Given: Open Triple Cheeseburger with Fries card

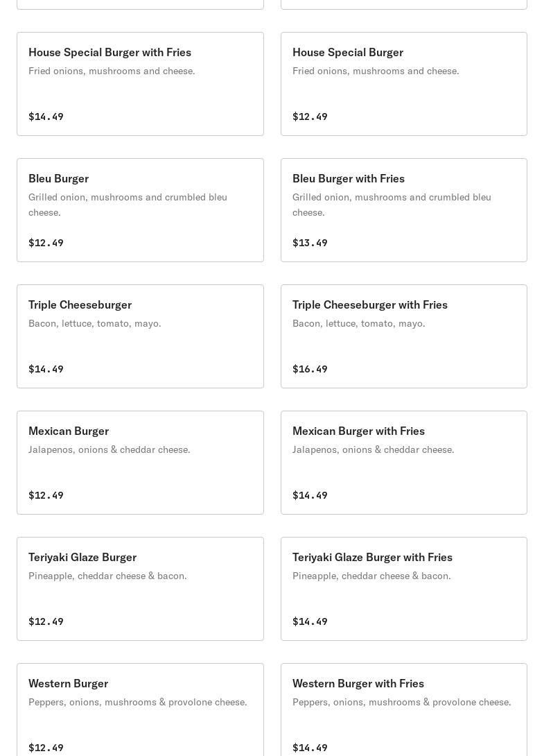Looking at the screenshot, I should tap(404, 336).
